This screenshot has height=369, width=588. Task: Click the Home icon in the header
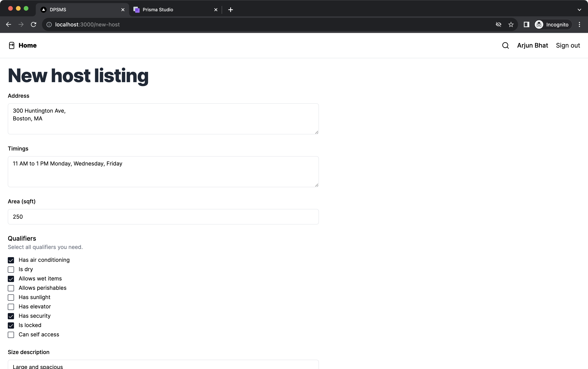pos(11,45)
